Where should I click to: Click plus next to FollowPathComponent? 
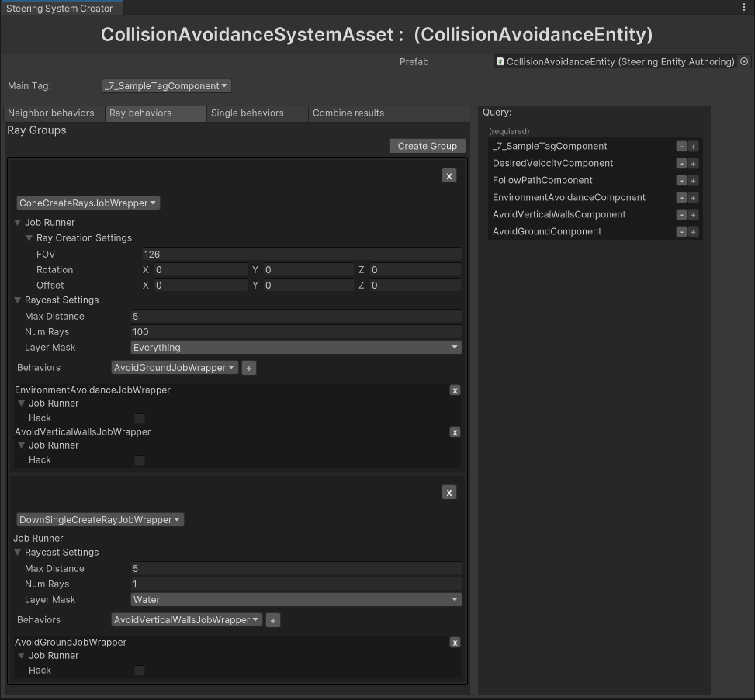[x=693, y=181]
